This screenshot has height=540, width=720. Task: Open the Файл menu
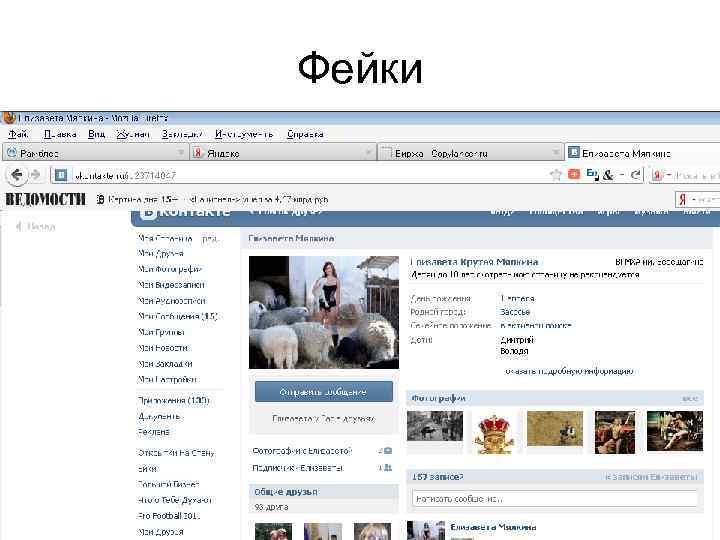[18, 134]
